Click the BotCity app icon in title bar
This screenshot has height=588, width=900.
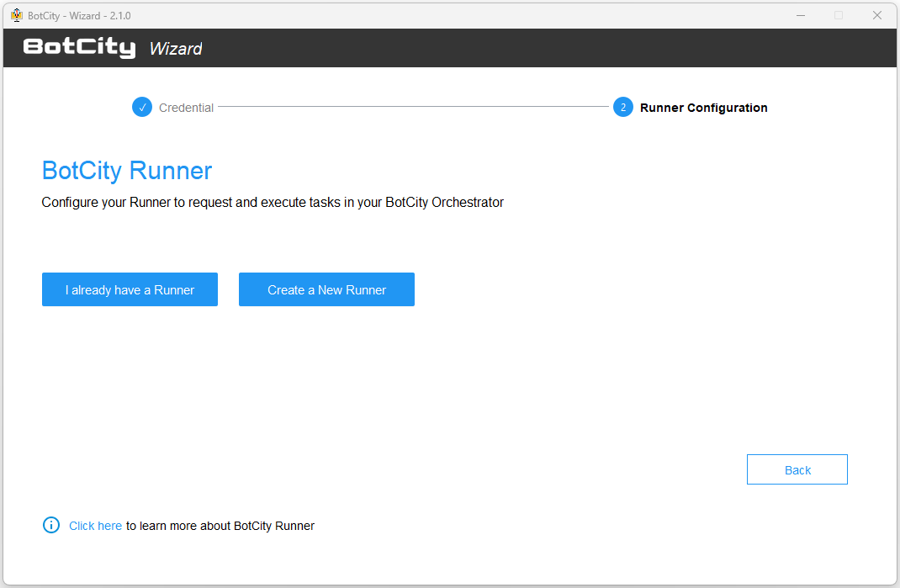[x=17, y=15]
